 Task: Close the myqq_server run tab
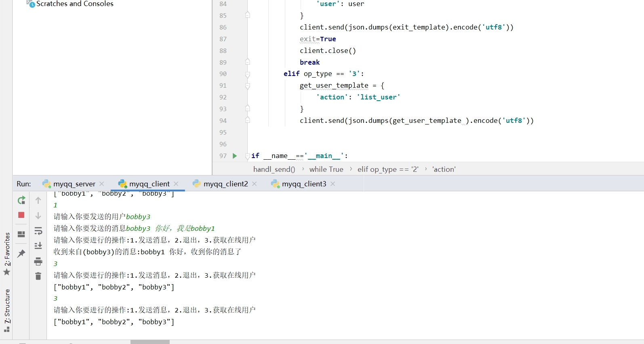click(102, 184)
